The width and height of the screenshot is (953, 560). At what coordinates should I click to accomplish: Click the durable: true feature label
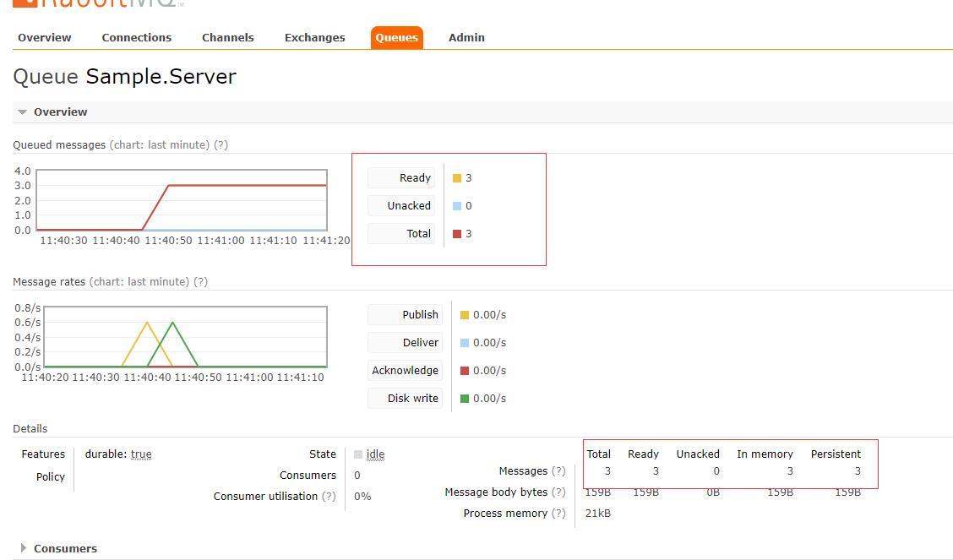pos(118,454)
